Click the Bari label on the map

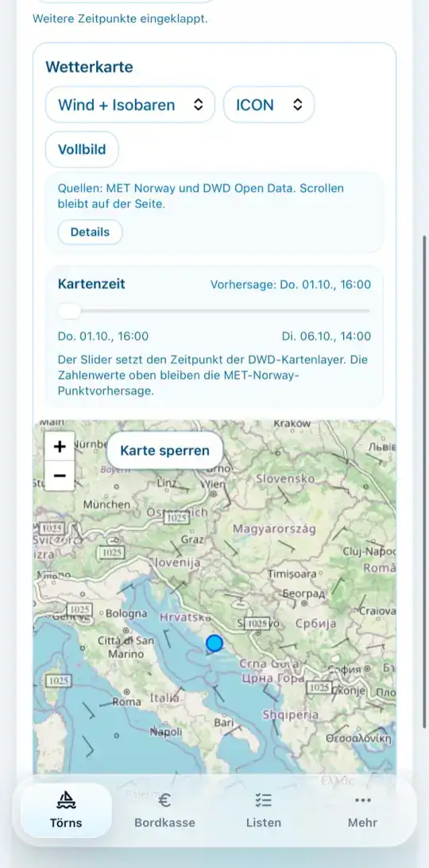tap(224, 723)
